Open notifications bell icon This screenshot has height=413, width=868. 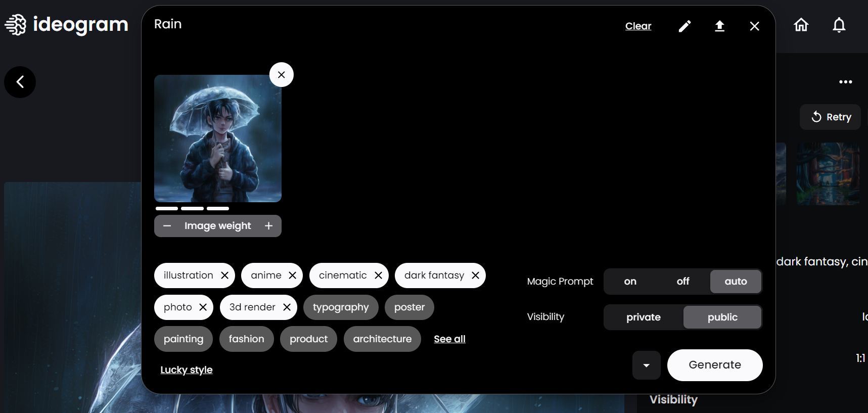click(839, 25)
